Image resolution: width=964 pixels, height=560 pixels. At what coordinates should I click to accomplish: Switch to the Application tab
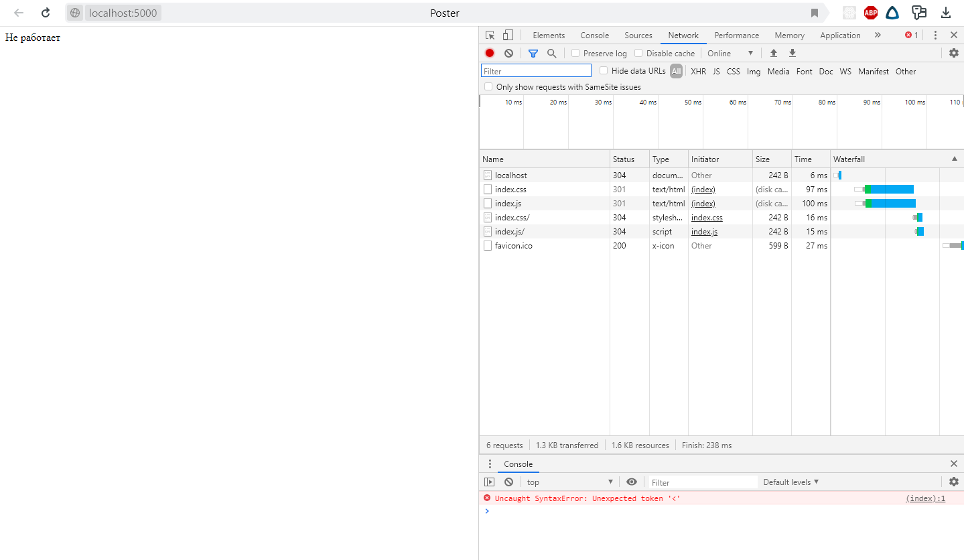pos(840,36)
